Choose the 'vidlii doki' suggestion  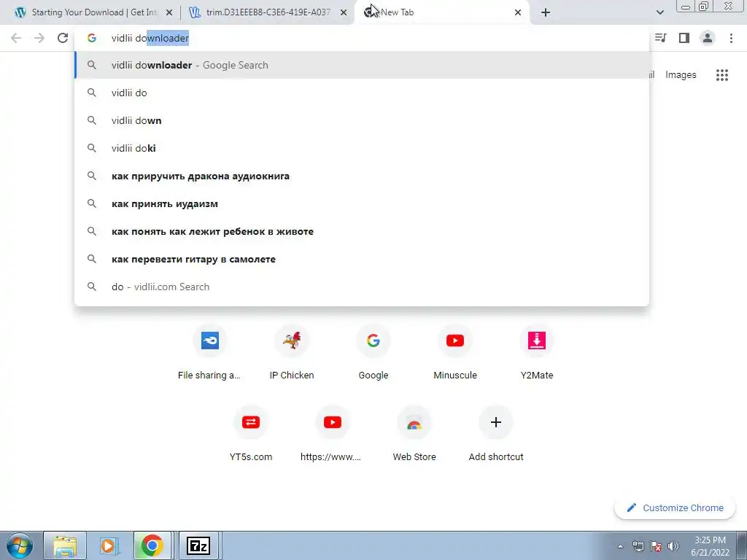click(362, 148)
